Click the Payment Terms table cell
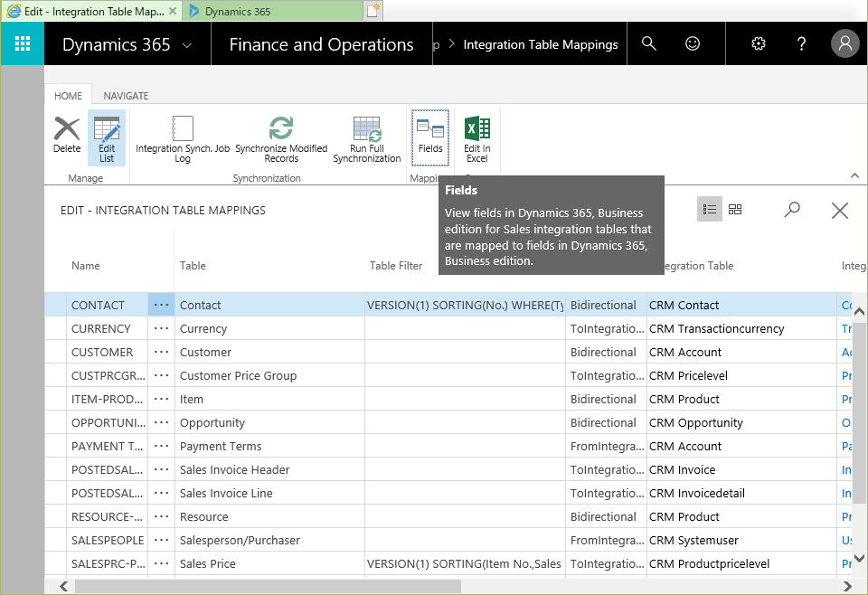 click(x=270, y=446)
